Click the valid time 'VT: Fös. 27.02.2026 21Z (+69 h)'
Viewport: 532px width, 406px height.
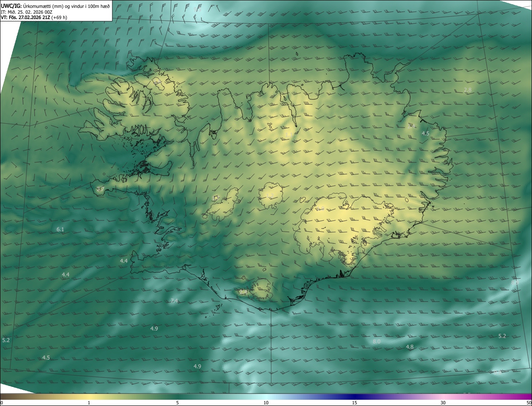pyautogui.click(x=34, y=17)
